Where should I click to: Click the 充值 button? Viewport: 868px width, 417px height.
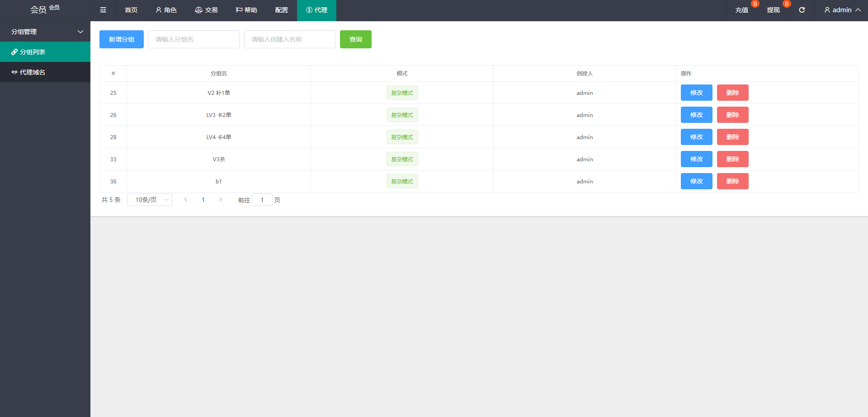tap(742, 10)
